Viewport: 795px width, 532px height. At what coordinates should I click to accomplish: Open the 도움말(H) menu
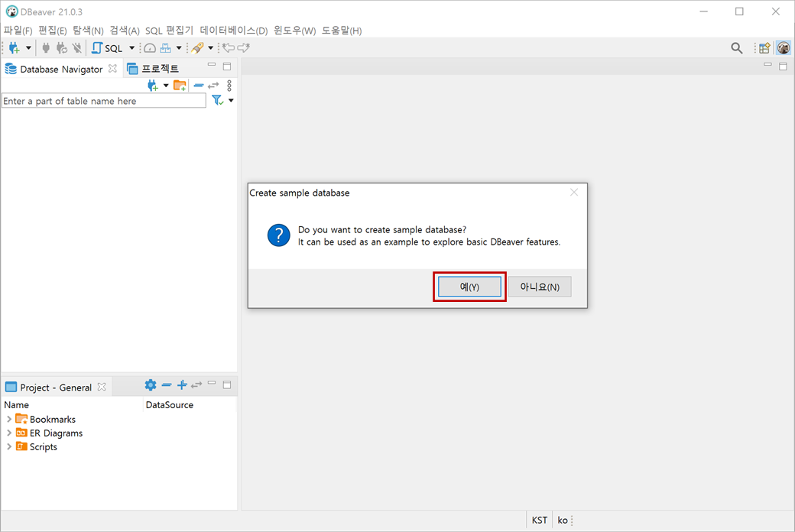tap(342, 31)
